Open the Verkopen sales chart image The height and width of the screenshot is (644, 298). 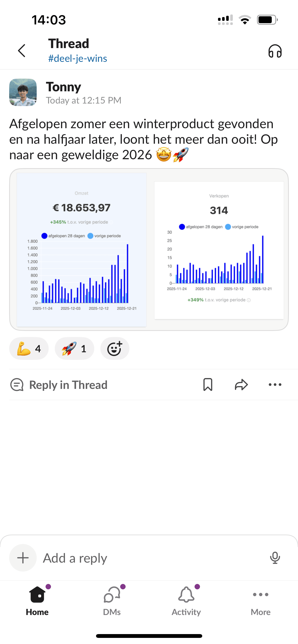click(219, 250)
